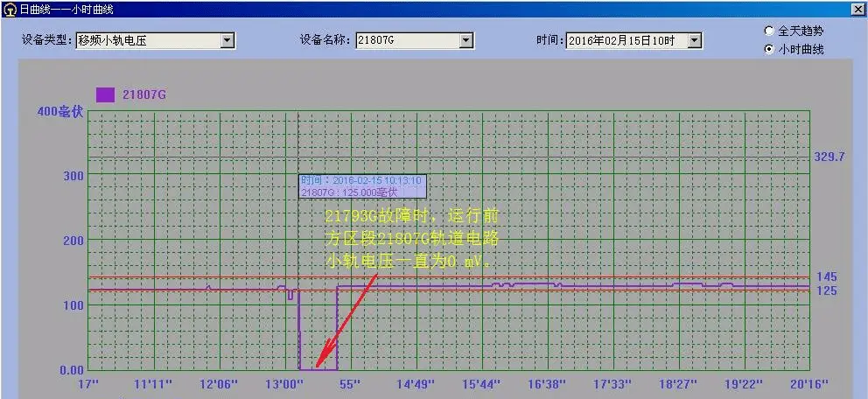868x399 pixels.
Task: Close the 日曲线—小时曲线 window
Action: click(859, 9)
